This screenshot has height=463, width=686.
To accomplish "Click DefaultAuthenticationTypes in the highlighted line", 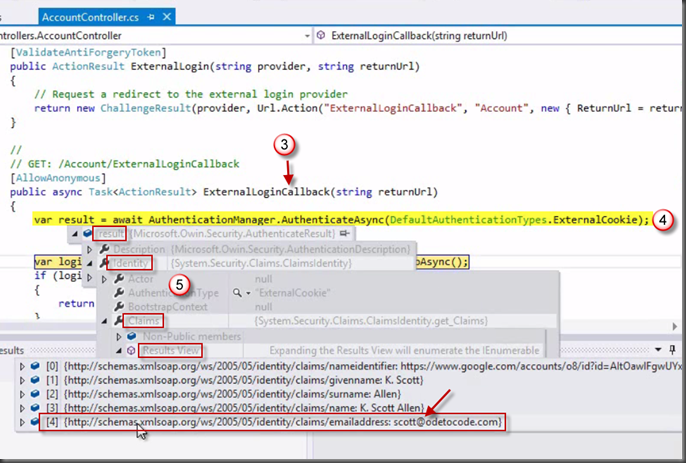I will point(468,220).
